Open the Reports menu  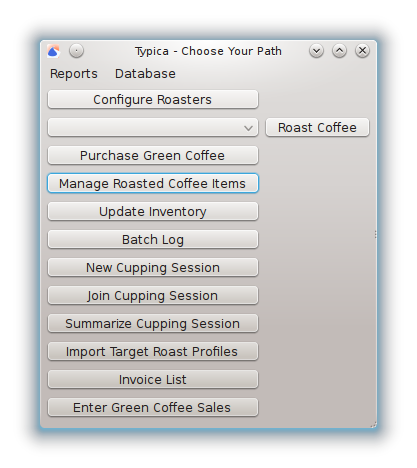74,74
